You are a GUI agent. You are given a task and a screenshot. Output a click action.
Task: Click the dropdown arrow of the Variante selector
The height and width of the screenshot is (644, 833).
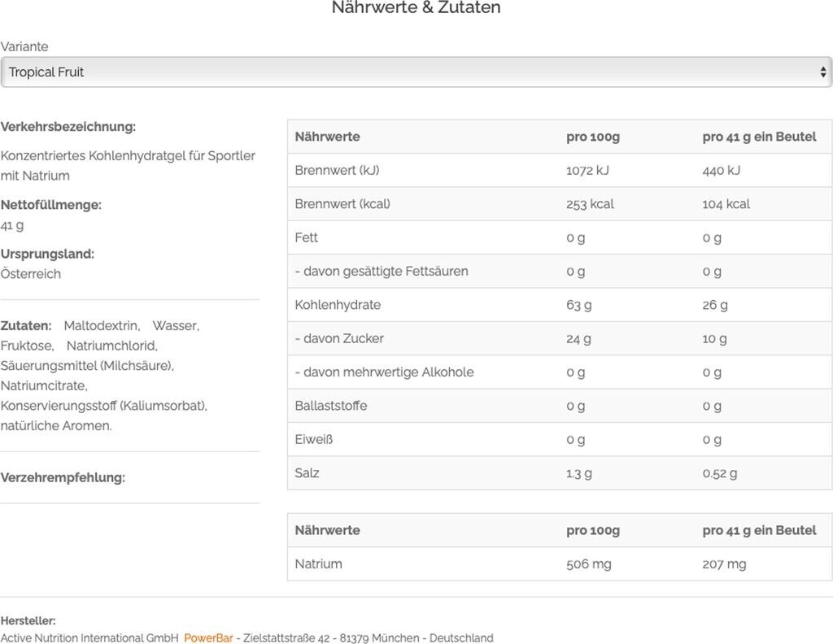coord(822,72)
